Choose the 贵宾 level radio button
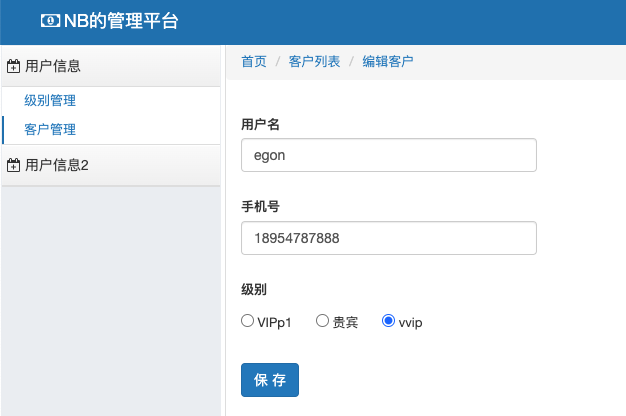Viewport: 626px width, 416px height. tap(322, 321)
